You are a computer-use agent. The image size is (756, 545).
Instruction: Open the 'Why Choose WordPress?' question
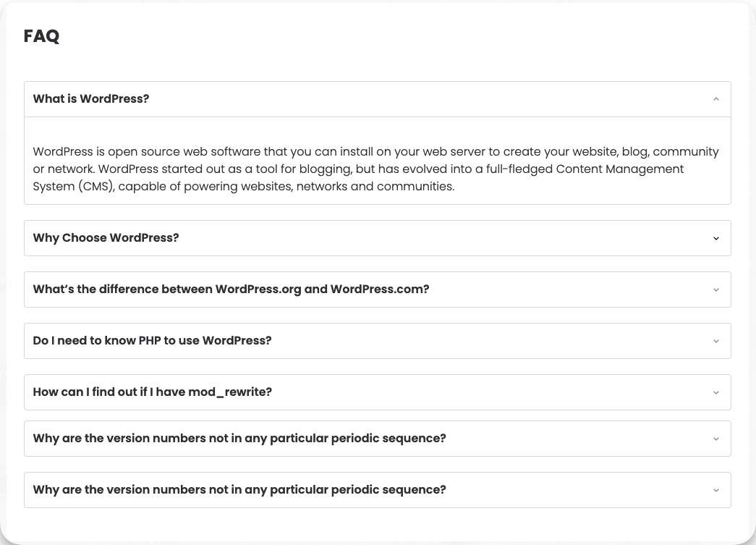(106, 238)
